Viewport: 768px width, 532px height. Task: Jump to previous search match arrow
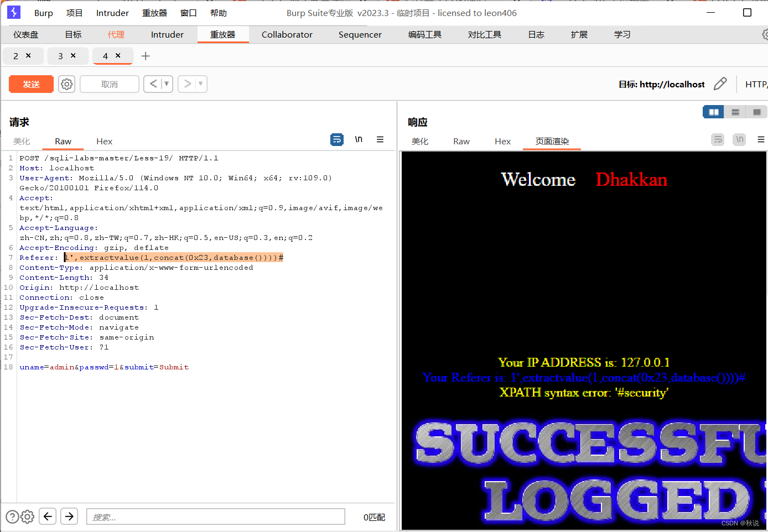tap(48, 517)
